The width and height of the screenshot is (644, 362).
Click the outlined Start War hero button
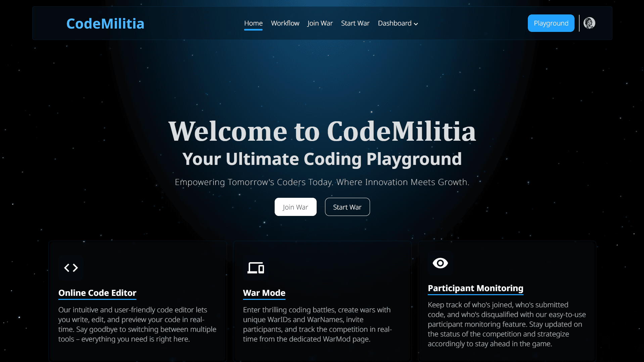(347, 207)
